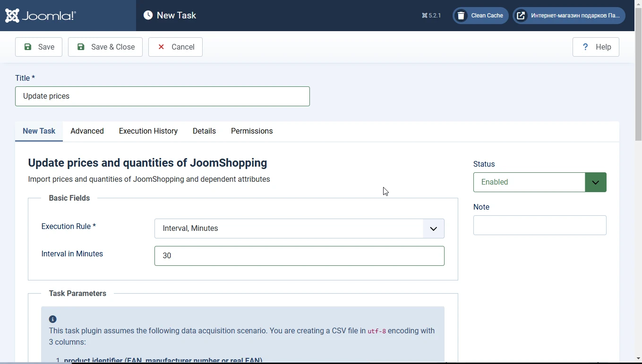Click the trash icon in Clean Cache

(461, 16)
